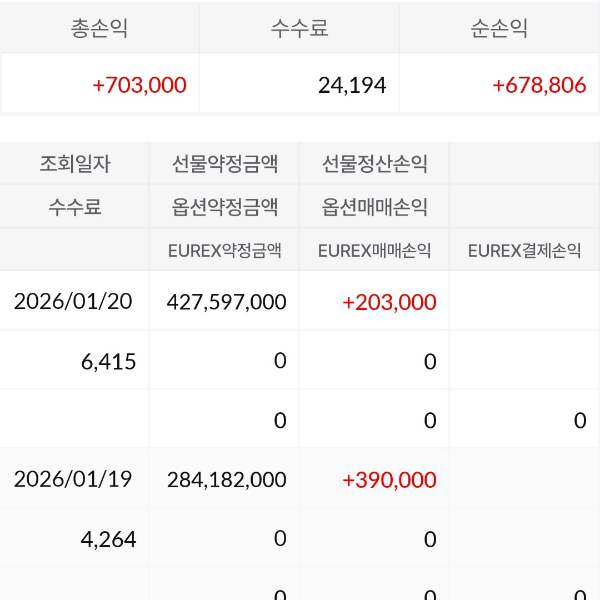Click the 옵션매매손익 header cell
This screenshot has width=600, height=600.
pyautogui.click(x=375, y=207)
